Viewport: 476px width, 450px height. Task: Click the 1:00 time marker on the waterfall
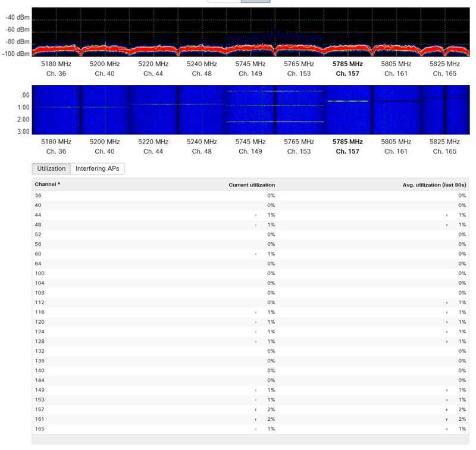coord(23,107)
